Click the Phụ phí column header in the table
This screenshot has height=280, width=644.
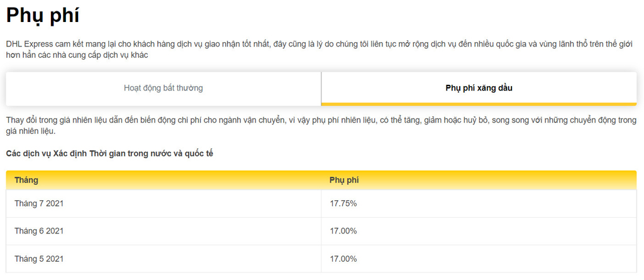click(344, 180)
